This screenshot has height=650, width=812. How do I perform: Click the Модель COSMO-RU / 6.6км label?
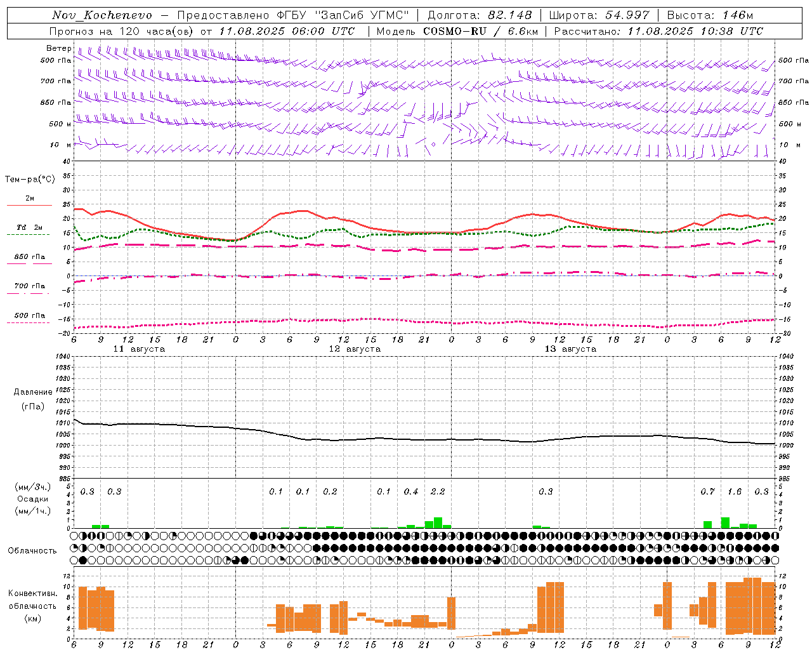[457, 31]
